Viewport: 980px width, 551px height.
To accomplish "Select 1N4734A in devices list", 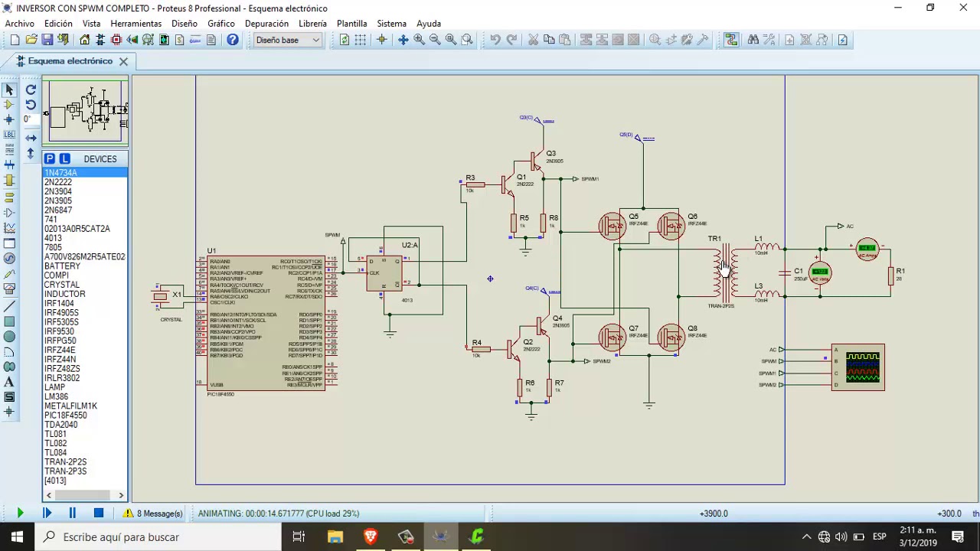I will (85, 173).
